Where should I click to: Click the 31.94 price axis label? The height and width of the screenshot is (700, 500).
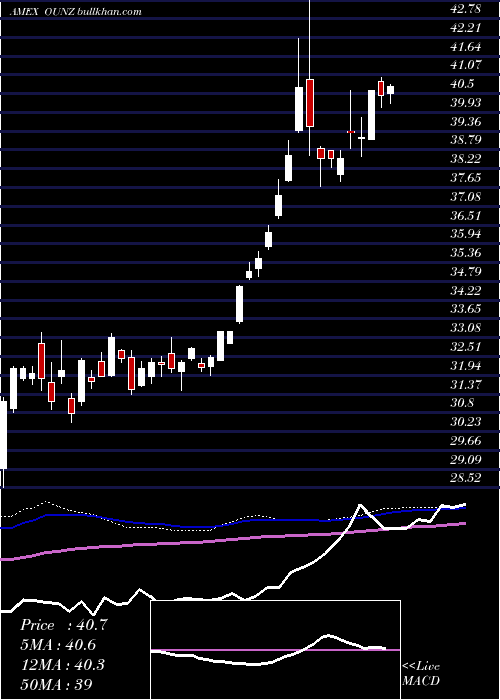[466, 365]
